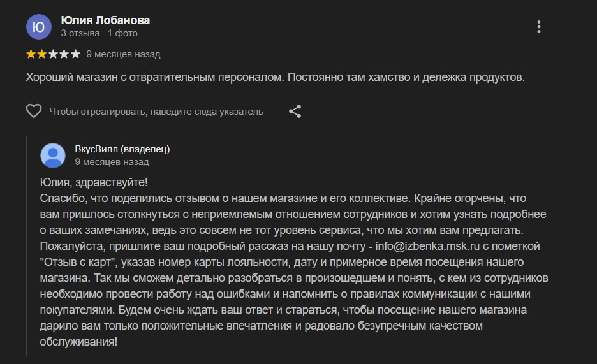Image resolution: width=597 pixels, height=364 pixels.
Task: Click the greeting "Юлия, здравствуйте!" in reply
Action: (x=93, y=182)
